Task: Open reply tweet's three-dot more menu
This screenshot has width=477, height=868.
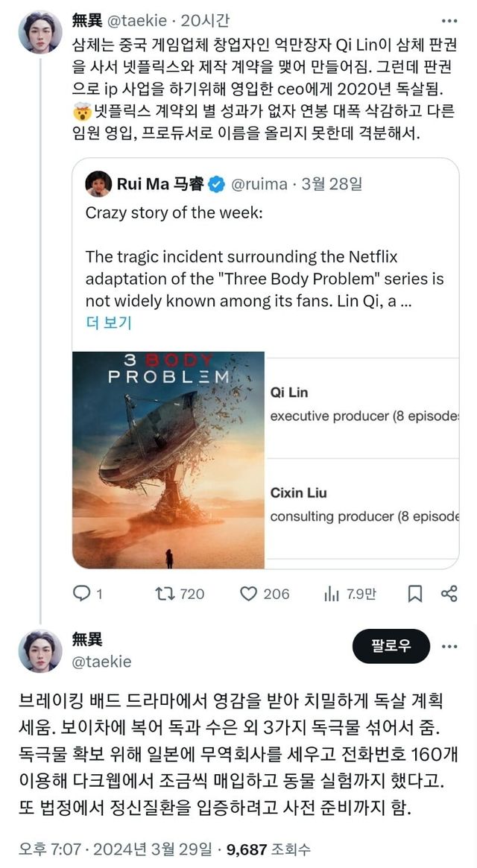Action: [449, 646]
